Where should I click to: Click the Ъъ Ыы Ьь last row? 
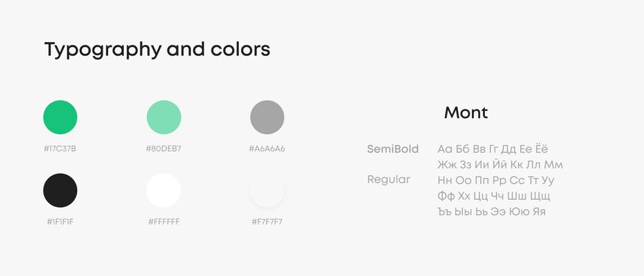tap(492, 212)
